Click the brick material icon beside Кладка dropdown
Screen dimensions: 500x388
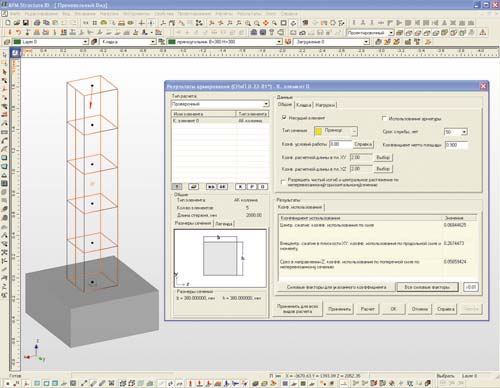pyautogui.click(x=94, y=42)
